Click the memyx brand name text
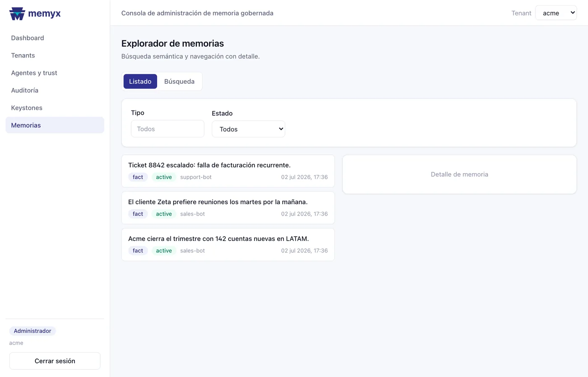588x377 pixels. coord(45,13)
